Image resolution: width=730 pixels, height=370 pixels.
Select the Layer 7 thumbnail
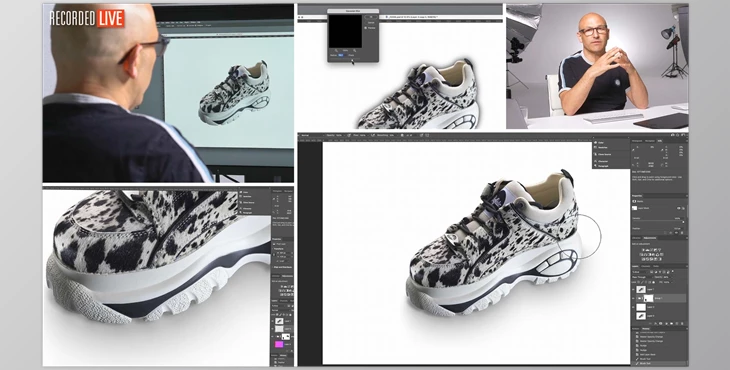[641, 289]
